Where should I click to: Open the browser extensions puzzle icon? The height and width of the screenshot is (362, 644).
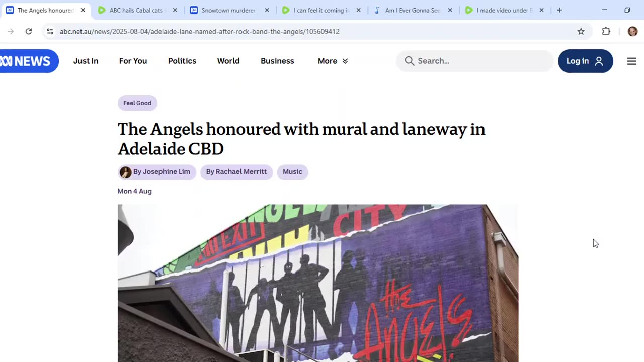click(606, 31)
